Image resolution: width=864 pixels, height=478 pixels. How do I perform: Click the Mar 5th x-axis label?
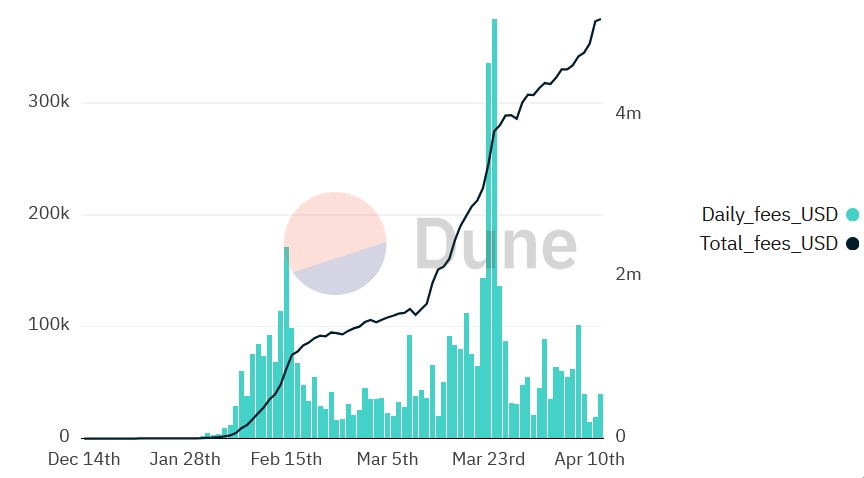(x=387, y=459)
